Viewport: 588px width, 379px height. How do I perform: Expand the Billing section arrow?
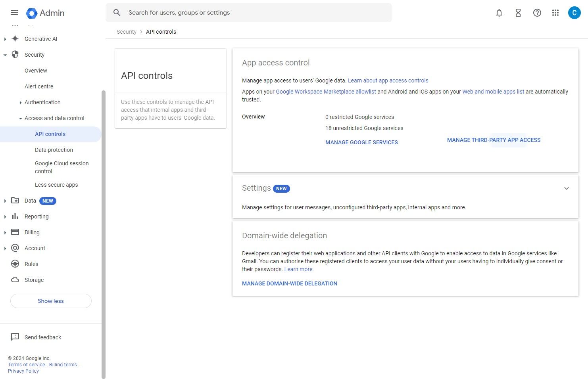[x=5, y=233]
